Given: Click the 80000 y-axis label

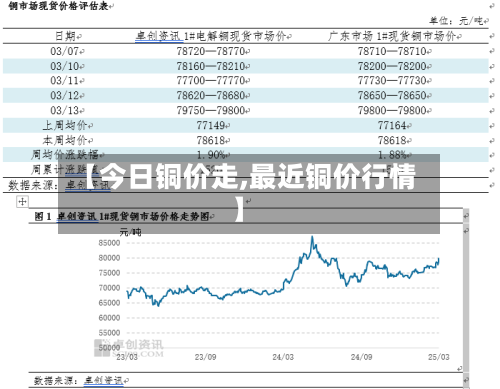Looking at the screenshot, I should coord(109,258).
